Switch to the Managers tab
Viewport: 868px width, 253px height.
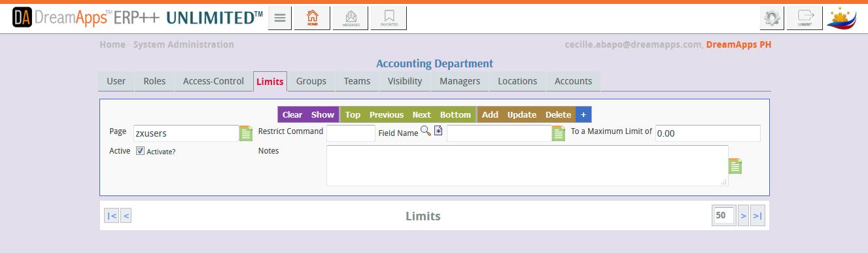click(x=460, y=81)
